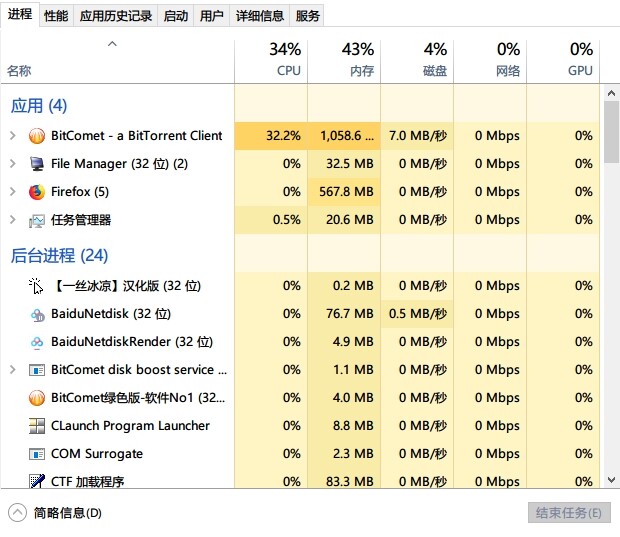Expand the File Manager (32 位) group

tap(13, 164)
